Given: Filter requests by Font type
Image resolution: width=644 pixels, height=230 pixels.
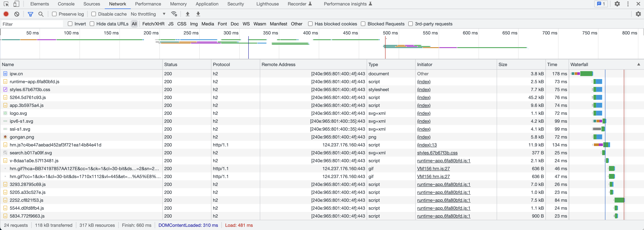Looking at the screenshot, I should [222, 24].
